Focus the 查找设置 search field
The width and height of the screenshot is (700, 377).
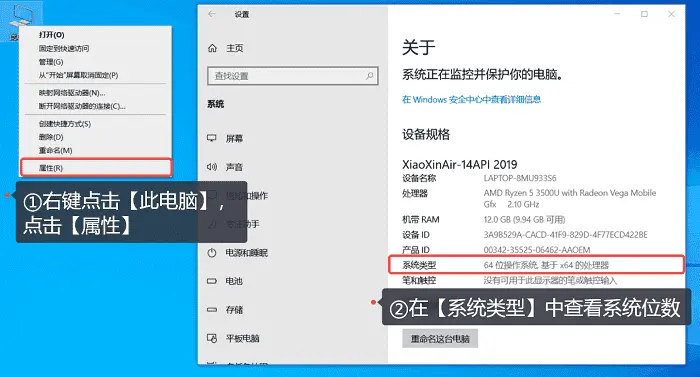[292, 76]
